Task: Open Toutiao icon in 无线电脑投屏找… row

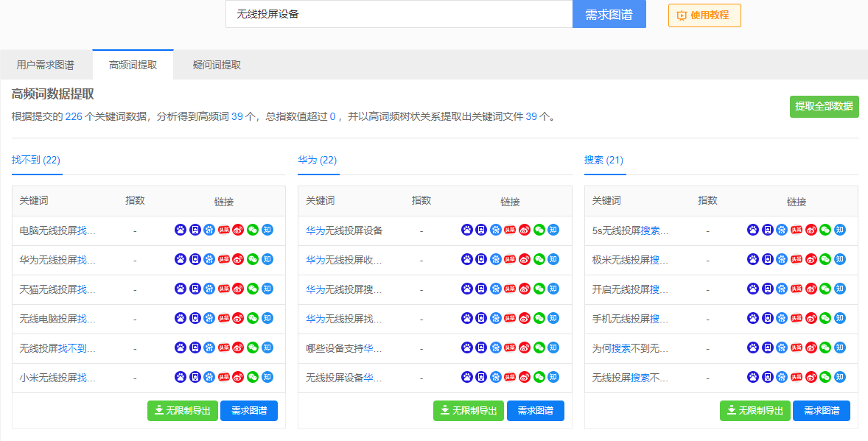Action: [224, 318]
